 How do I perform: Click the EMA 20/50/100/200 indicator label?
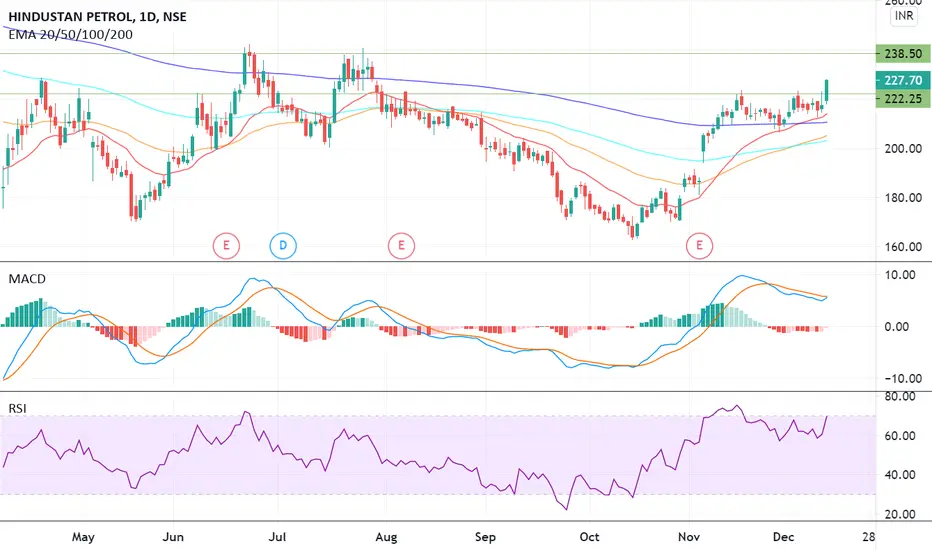click(x=71, y=34)
